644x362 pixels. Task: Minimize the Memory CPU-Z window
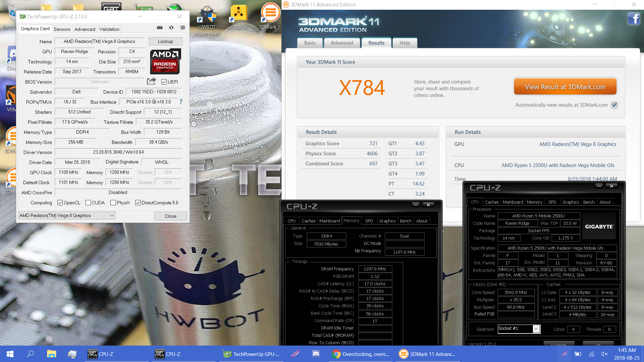(416, 205)
